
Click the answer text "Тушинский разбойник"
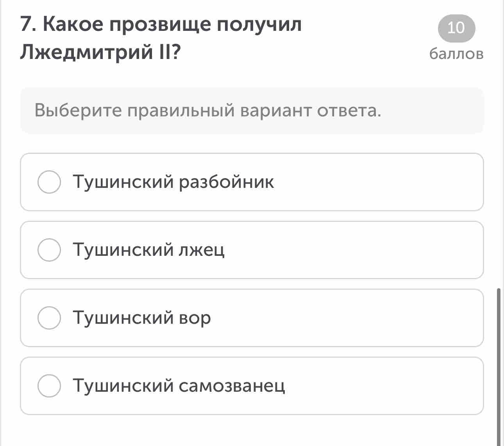coord(173,182)
